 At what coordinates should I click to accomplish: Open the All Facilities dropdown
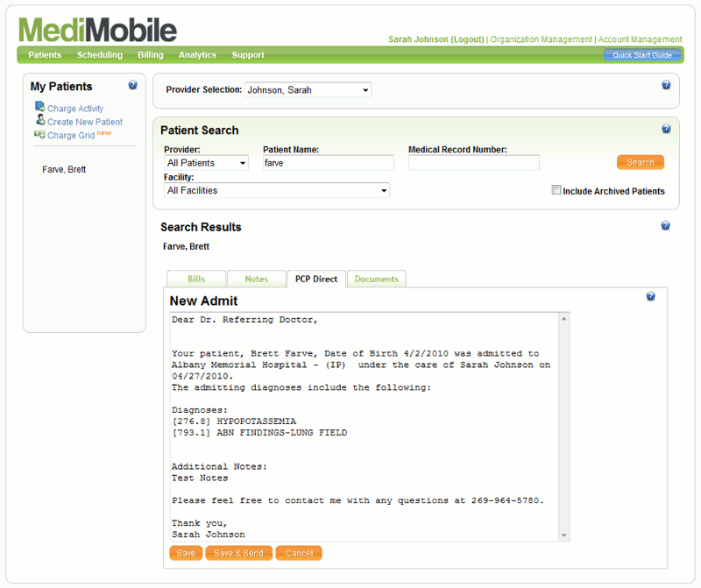click(277, 190)
